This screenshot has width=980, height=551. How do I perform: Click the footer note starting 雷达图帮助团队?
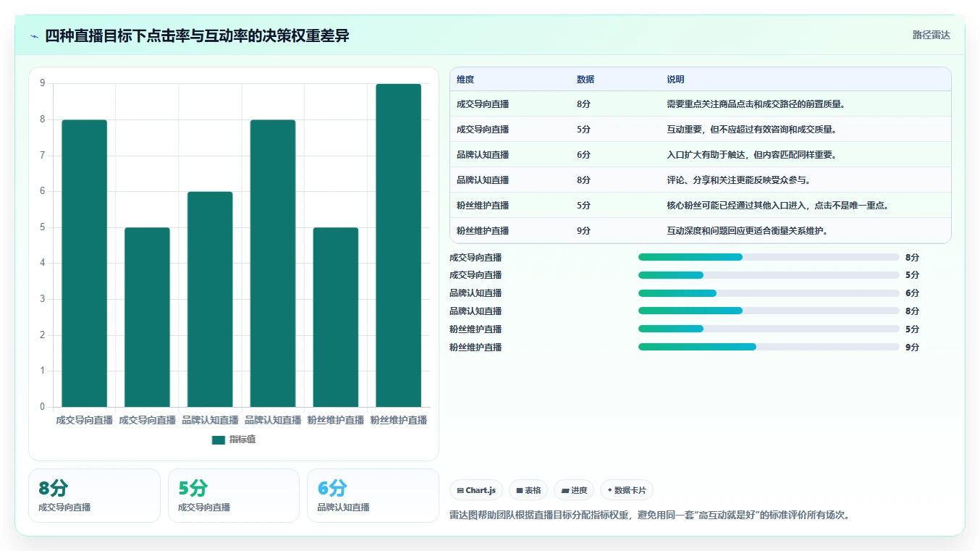(x=649, y=516)
